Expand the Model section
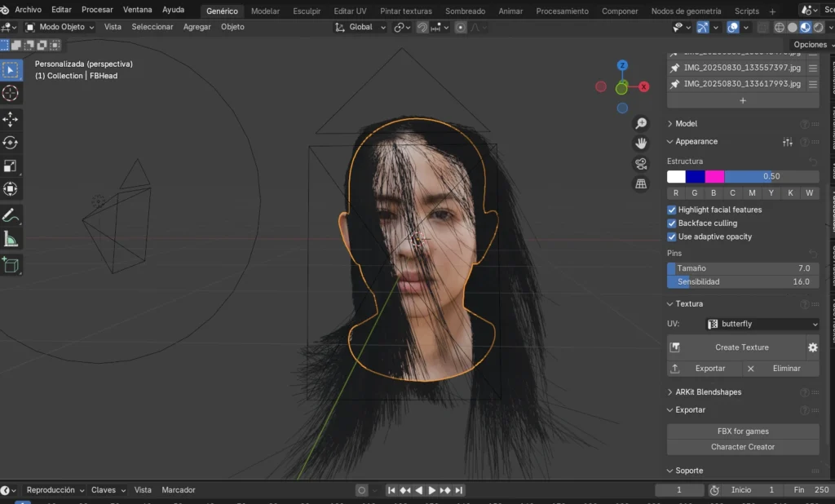The width and height of the screenshot is (835, 504). click(x=689, y=123)
